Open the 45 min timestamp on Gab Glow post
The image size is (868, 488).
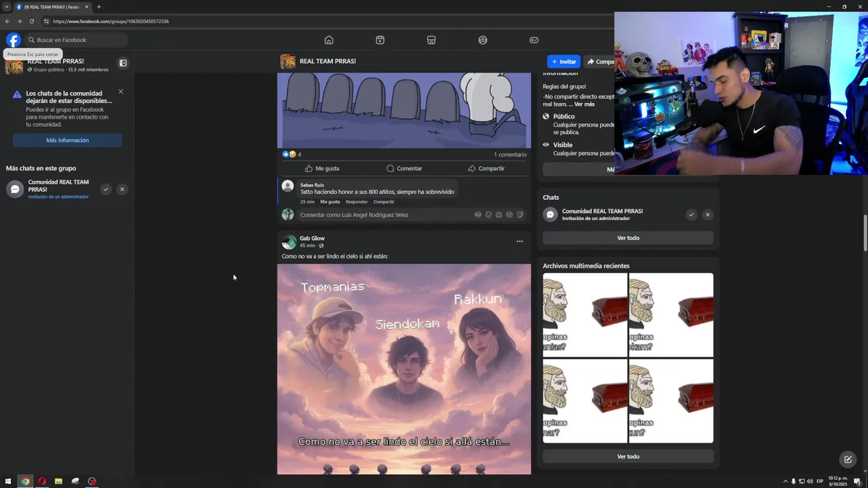[x=307, y=245]
